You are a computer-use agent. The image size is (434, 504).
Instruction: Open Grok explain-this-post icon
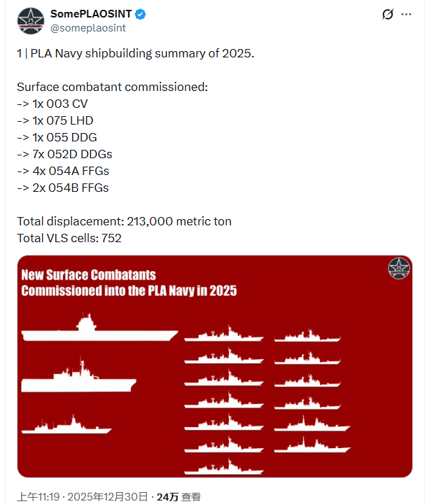pyautogui.click(x=386, y=15)
